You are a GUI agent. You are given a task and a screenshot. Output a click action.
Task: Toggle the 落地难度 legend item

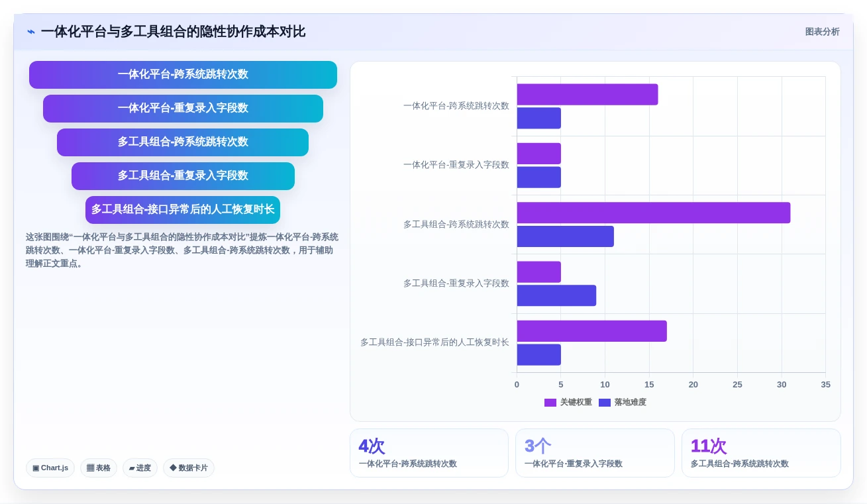point(623,402)
